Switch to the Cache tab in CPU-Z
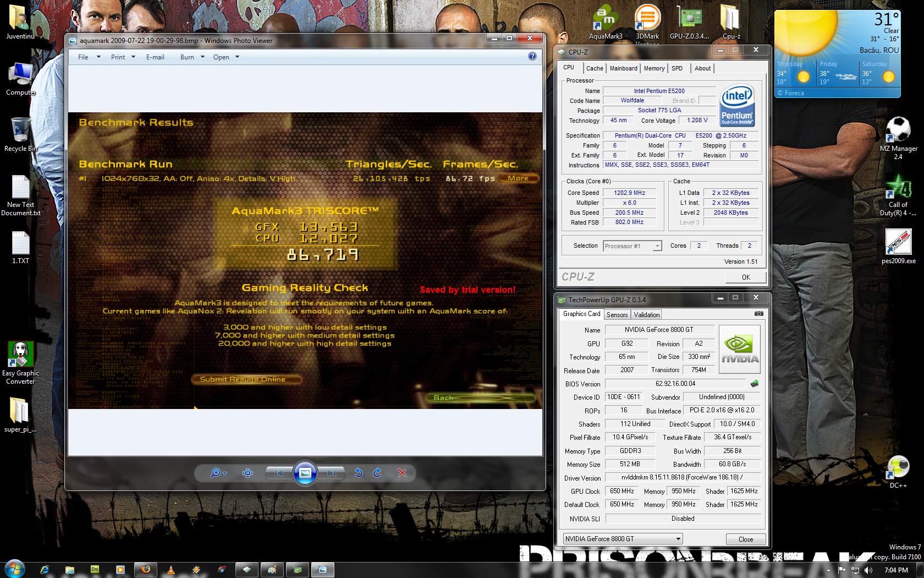Image resolution: width=924 pixels, height=578 pixels. [595, 68]
